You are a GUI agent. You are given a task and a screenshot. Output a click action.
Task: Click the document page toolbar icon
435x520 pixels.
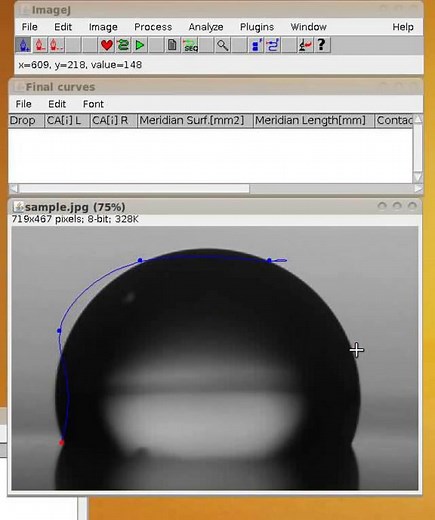click(x=173, y=45)
